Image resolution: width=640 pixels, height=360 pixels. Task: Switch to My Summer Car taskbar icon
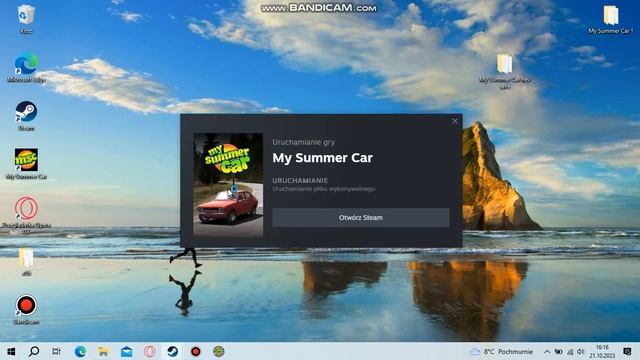click(x=219, y=351)
